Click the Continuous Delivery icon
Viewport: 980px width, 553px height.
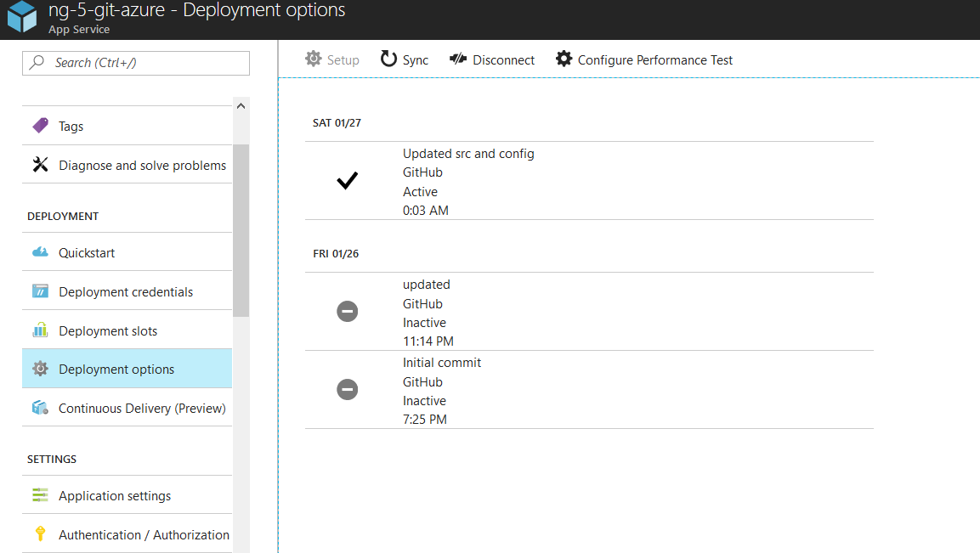40,408
